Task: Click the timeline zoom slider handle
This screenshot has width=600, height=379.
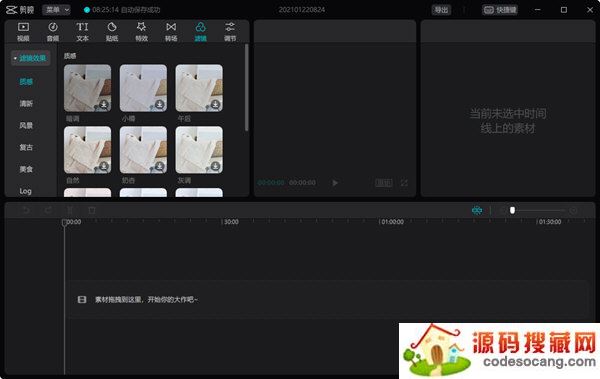Action: click(512, 210)
